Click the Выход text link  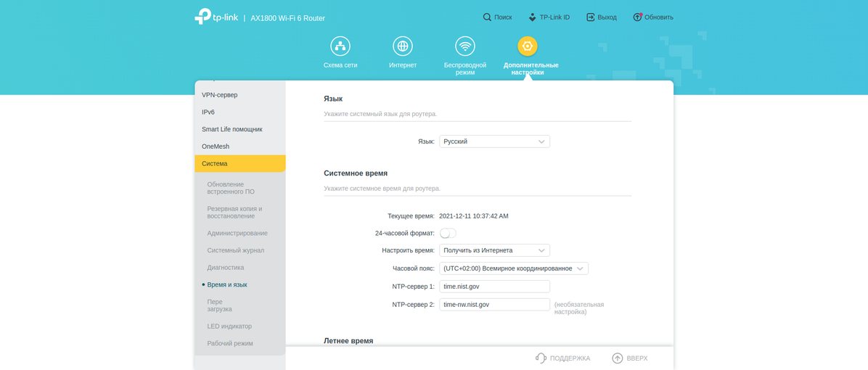pos(607,17)
